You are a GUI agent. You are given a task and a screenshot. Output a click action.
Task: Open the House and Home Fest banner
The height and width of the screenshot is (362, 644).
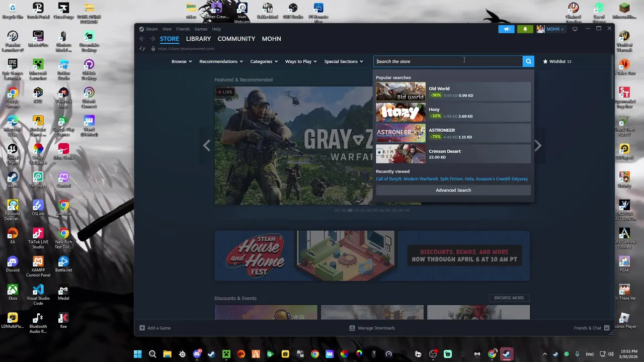point(372,255)
